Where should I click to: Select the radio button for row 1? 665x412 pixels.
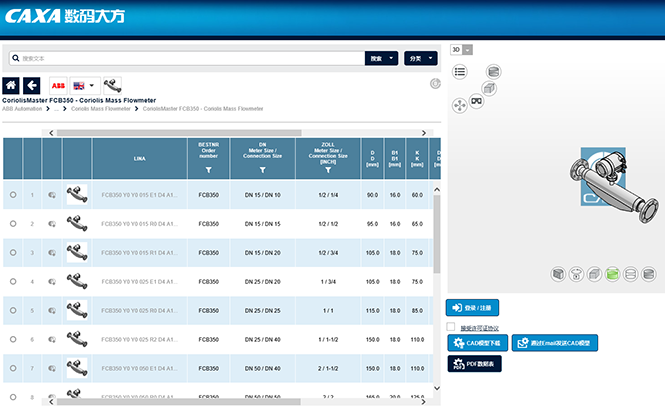(13, 195)
